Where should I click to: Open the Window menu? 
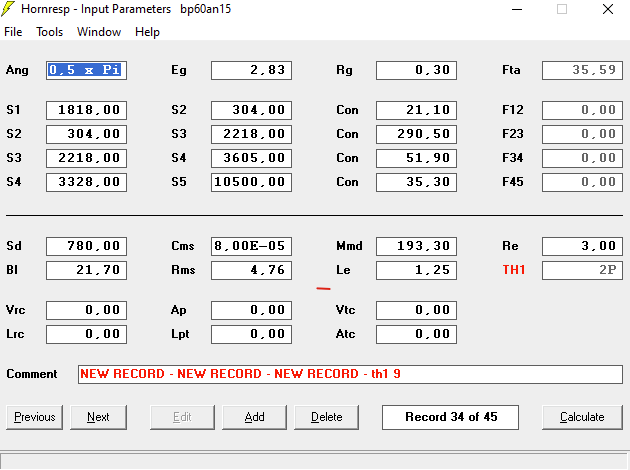tap(99, 32)
